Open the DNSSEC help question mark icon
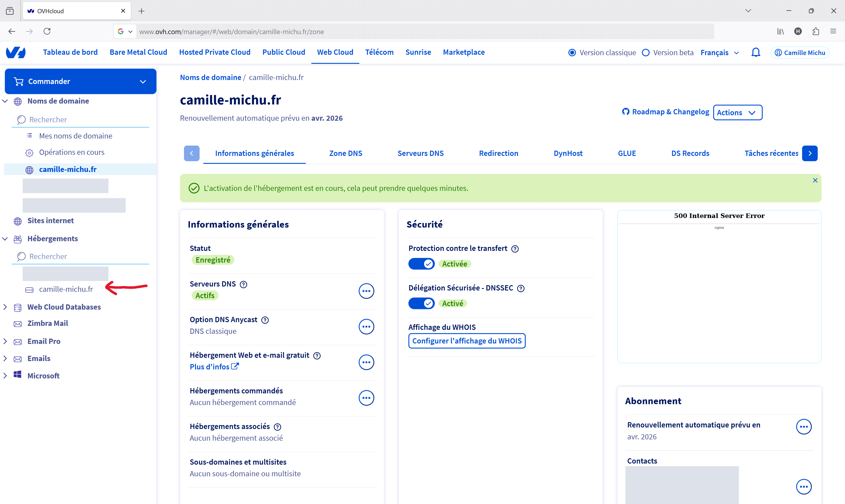Screen dimensions: 845x504 (x=520, y=288)
